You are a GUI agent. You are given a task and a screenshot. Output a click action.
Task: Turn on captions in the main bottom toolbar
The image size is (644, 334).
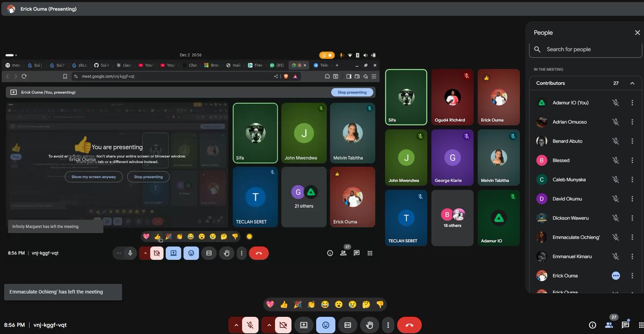click(347, 325)
